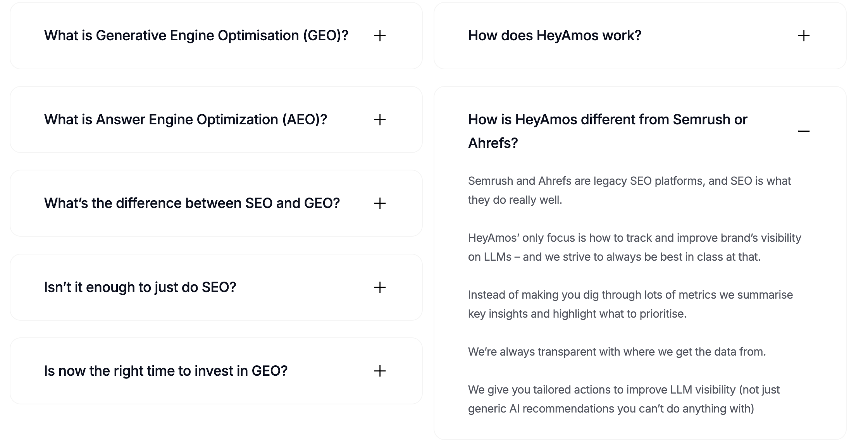Expand "What is Answer Engine Optimization (AEO)?" question

[x=186, y=120]
